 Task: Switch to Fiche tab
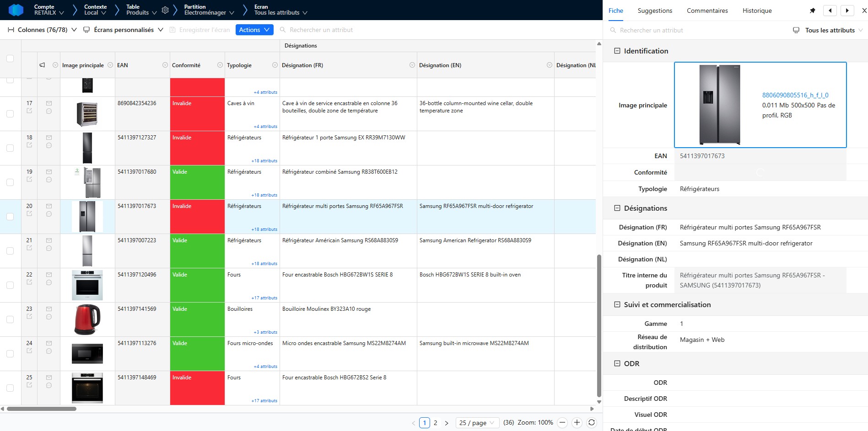[x=616, y=11]
